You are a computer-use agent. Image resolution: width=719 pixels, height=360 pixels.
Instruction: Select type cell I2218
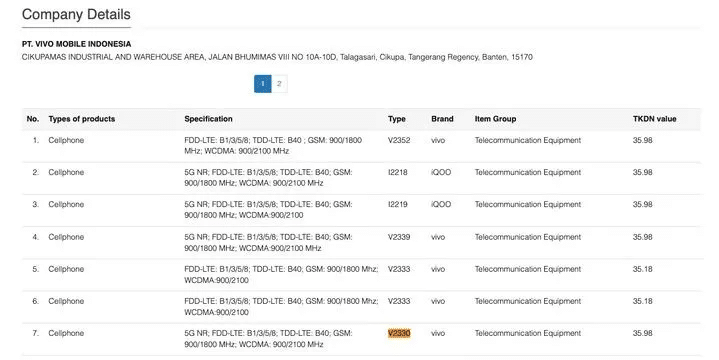(x=398, y=172)
